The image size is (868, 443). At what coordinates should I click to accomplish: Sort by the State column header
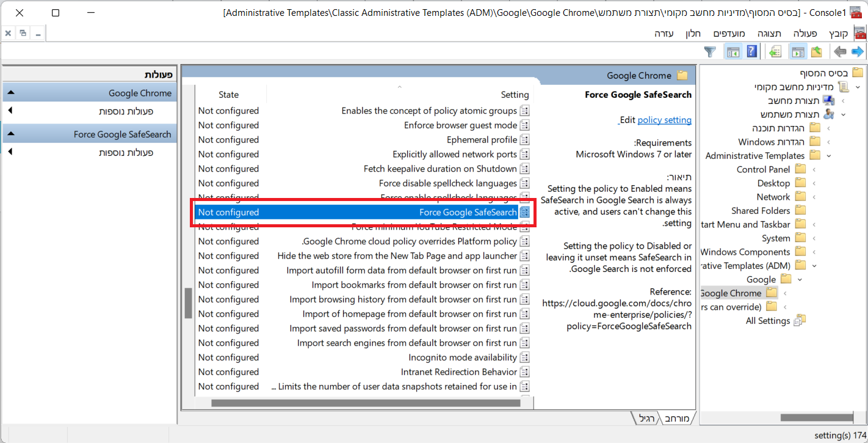230,95
